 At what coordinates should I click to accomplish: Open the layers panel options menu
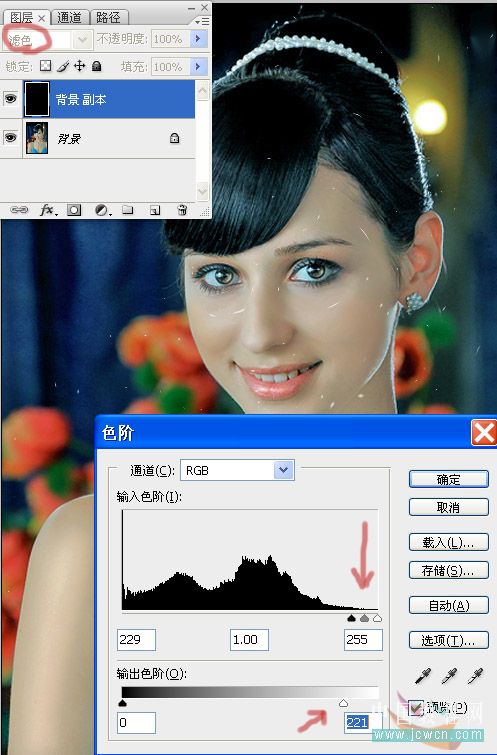point(202,21)
